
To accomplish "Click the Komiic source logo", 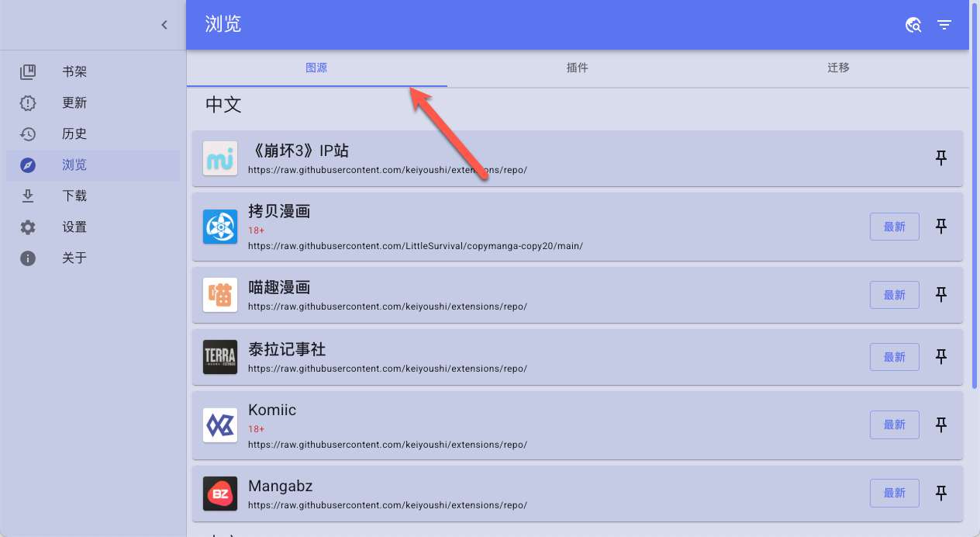I will [x=220, y=425].
